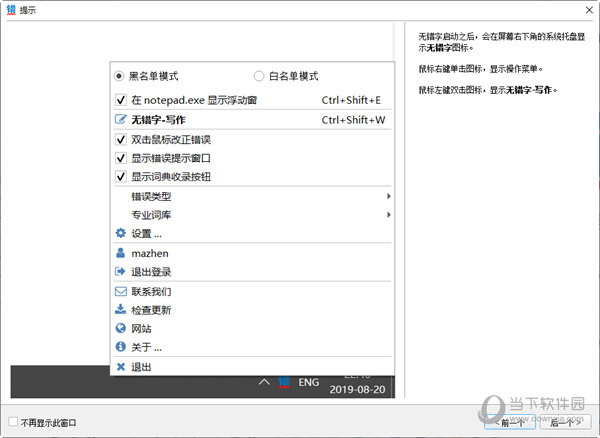Click the globe icon beside 网站

tap(121, 328)
